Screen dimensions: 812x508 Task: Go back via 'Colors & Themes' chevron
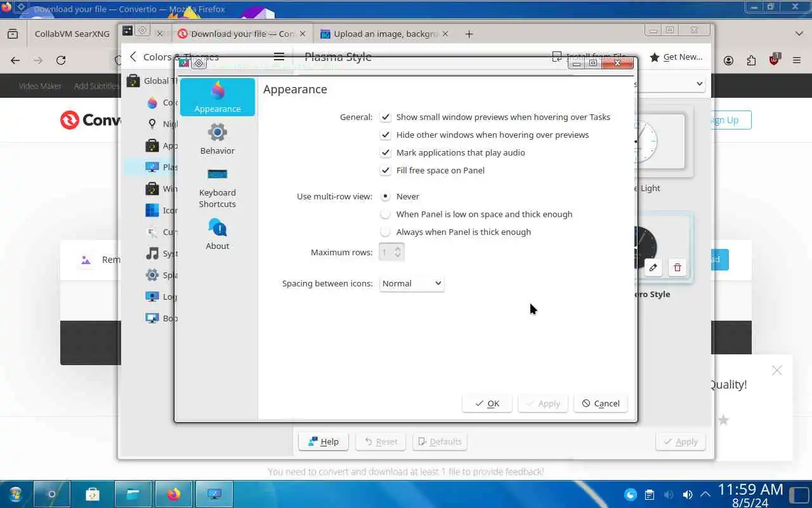[x=133, y=57]
